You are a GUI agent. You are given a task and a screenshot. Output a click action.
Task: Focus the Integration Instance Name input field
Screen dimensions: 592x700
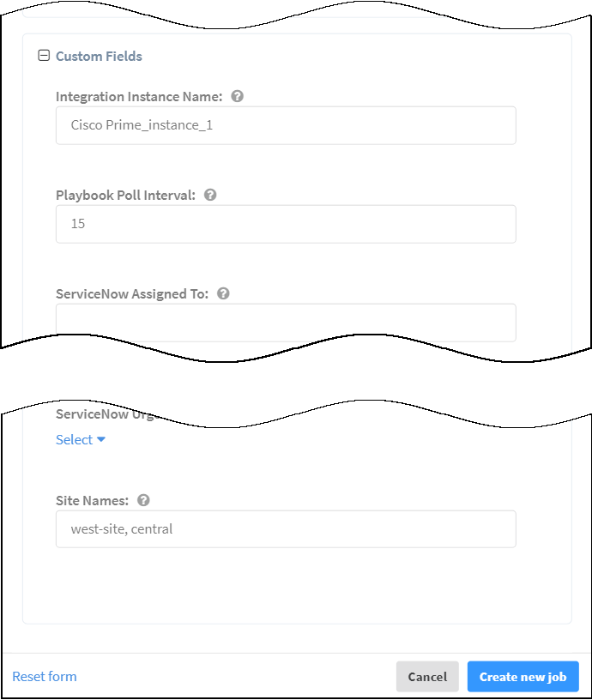click(286, 125)
